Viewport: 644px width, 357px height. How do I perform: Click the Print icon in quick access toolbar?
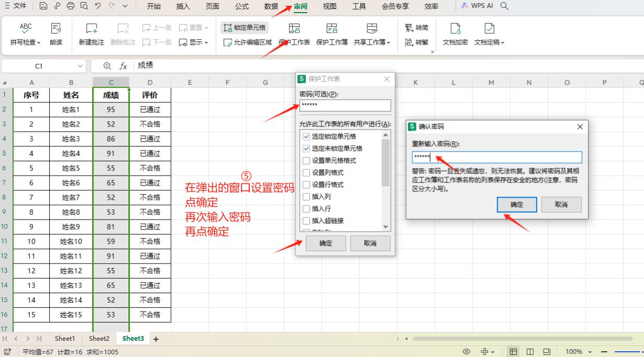point(71,6)
